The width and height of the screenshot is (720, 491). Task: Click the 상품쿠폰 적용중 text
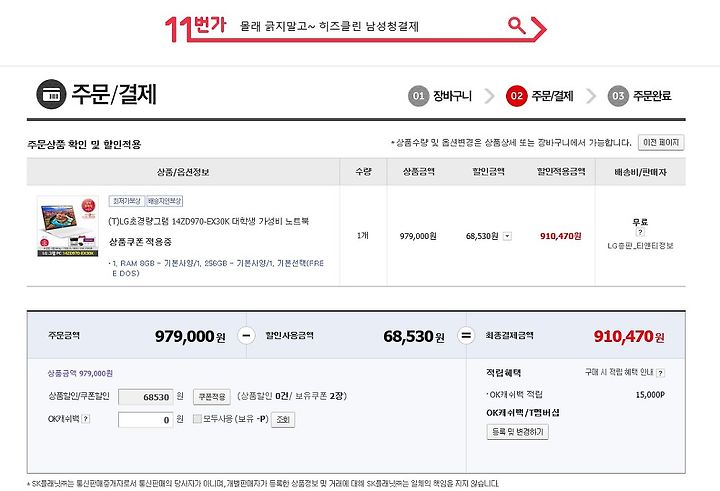point(140,242)
